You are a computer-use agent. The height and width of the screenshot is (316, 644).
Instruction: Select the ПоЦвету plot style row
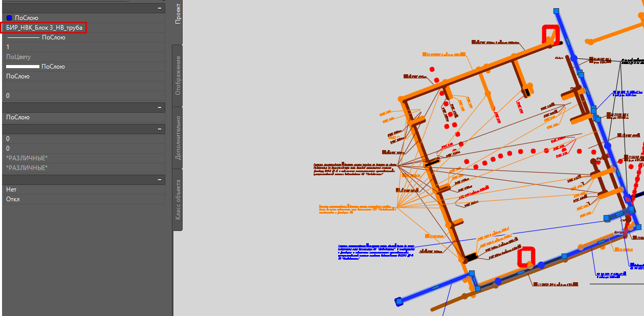pyautogui.click(x=83, y=57)
